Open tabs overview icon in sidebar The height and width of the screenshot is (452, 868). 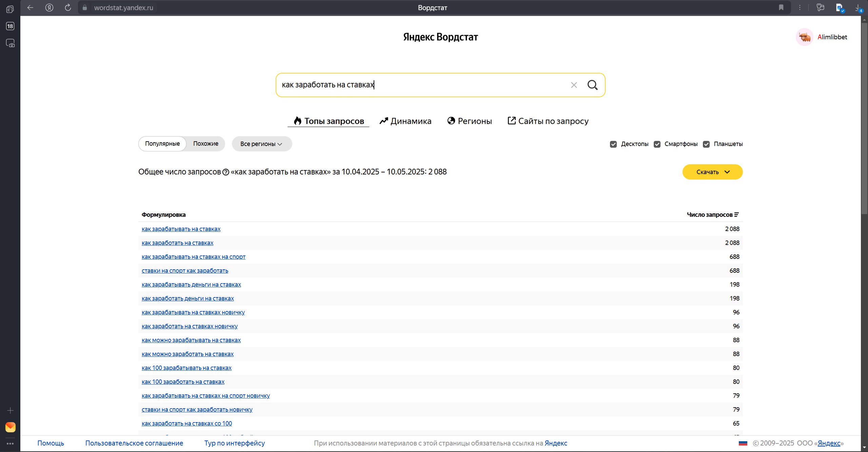[x=10, y=9]
